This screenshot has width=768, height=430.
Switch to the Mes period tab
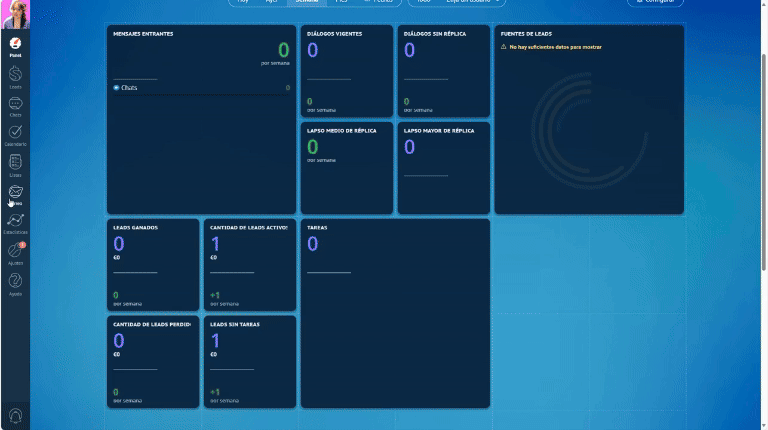341,1
